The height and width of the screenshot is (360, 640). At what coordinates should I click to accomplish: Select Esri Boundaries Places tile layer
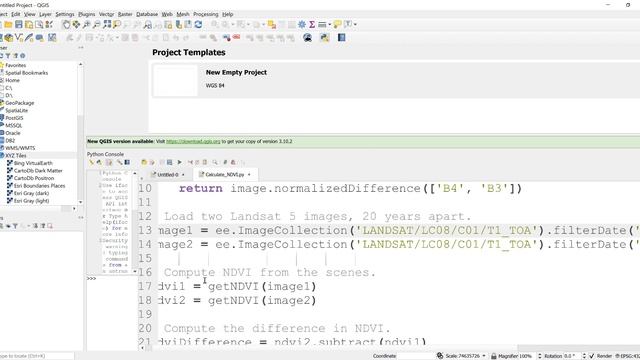[40, 186]
